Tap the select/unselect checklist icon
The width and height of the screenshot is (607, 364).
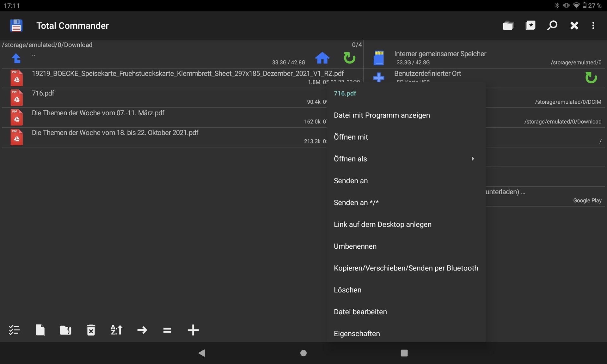(x=14, y=330)
